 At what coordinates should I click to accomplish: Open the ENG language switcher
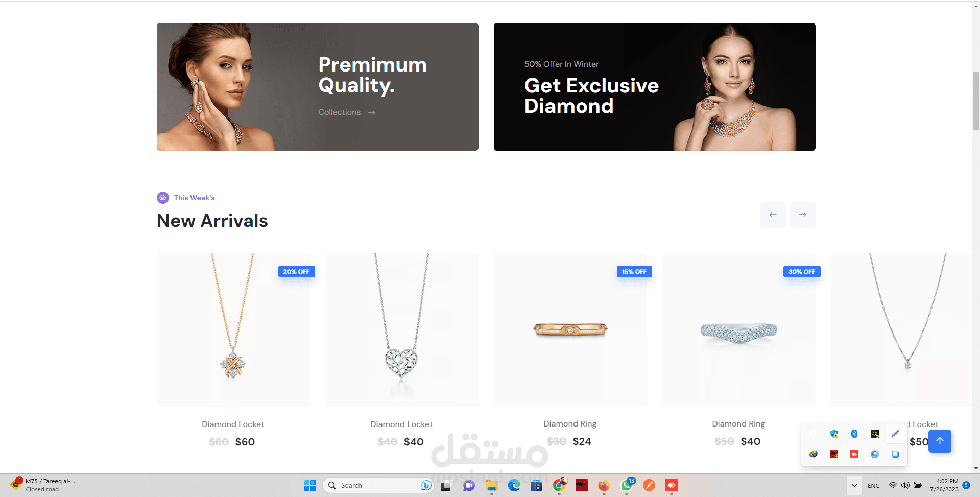(873, 485)
